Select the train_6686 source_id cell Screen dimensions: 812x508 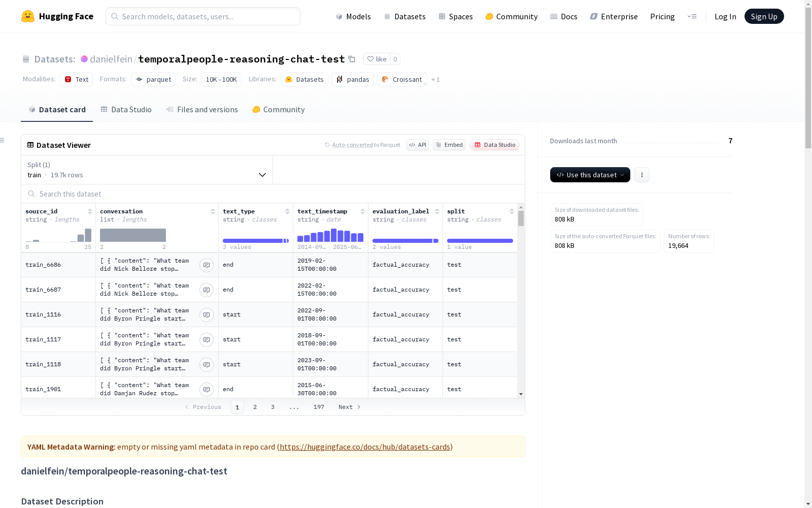tap(58, 265)
